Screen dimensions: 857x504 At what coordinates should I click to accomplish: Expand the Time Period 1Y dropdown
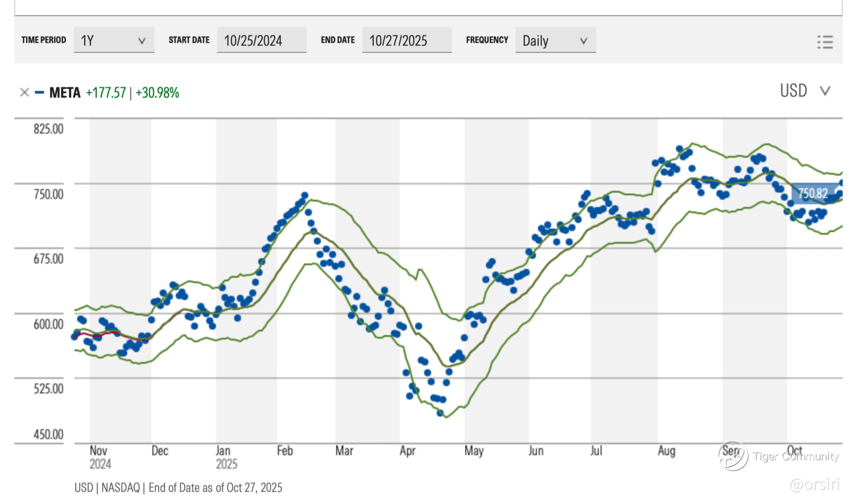(114, 40)
